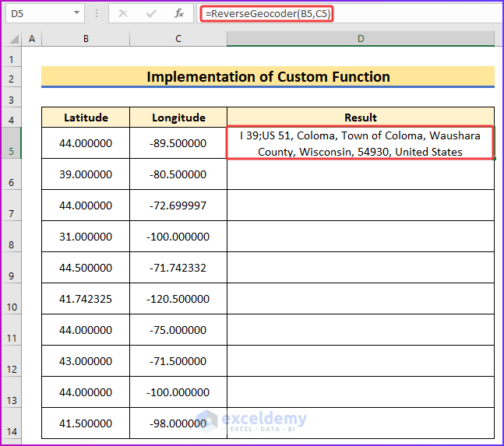Select column B header
The image size is (504, 446).
click(x=86, y=39)
